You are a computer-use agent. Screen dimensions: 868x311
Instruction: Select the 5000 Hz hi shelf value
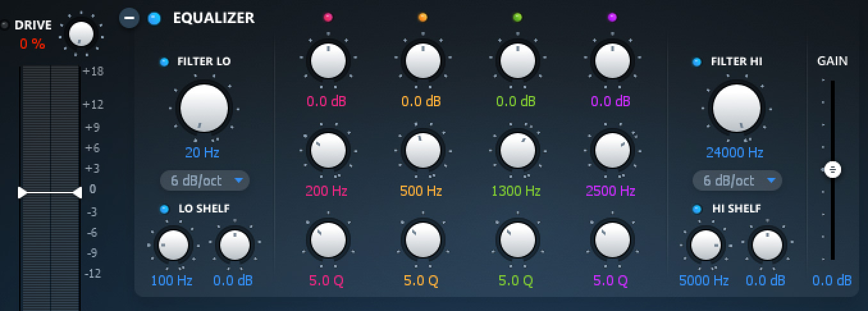[704, 280]
